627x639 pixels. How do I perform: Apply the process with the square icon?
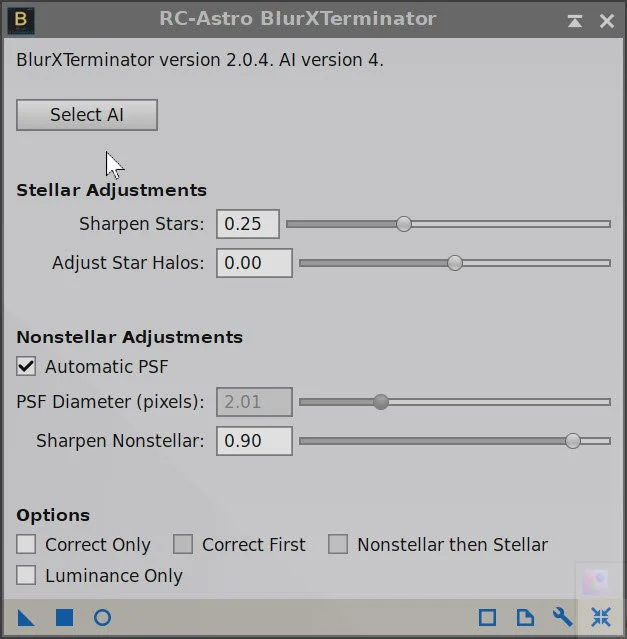(x=64, y=617)
